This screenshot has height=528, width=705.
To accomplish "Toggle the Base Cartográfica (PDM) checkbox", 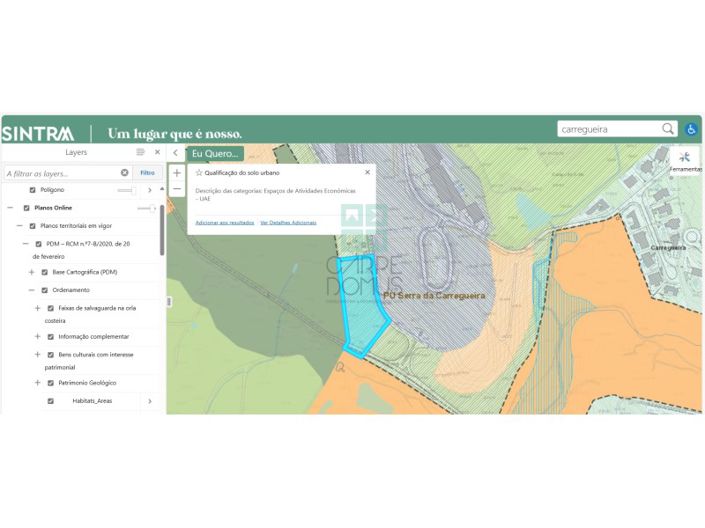I will (45, 272).
